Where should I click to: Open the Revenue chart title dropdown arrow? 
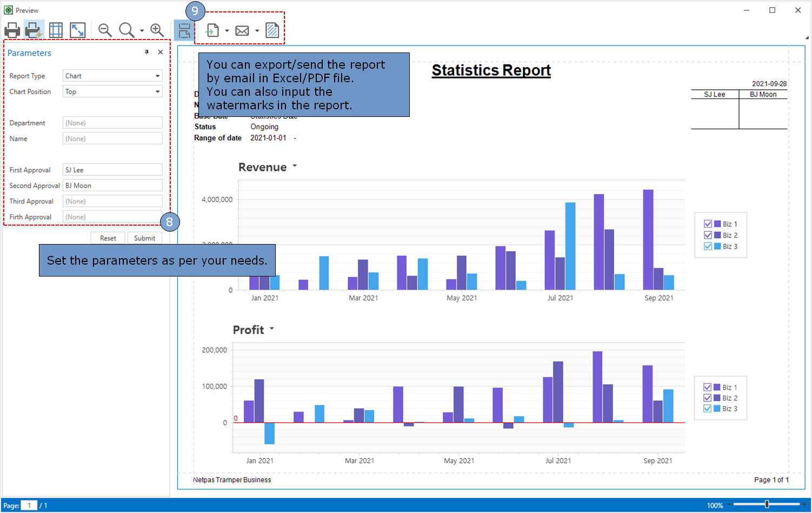click(295, 166)
